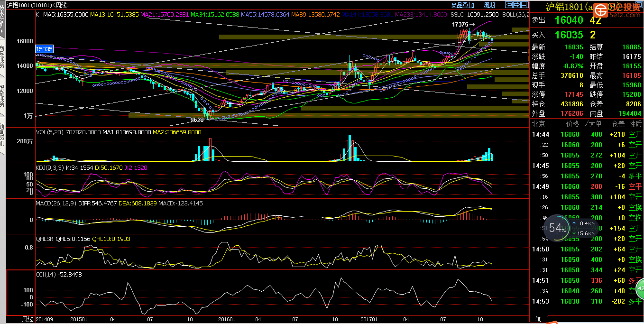This screenshot has height=324, width=644.
Task: Click the 仓差 8206 value in the quote summary
Action: coord(633,104)
